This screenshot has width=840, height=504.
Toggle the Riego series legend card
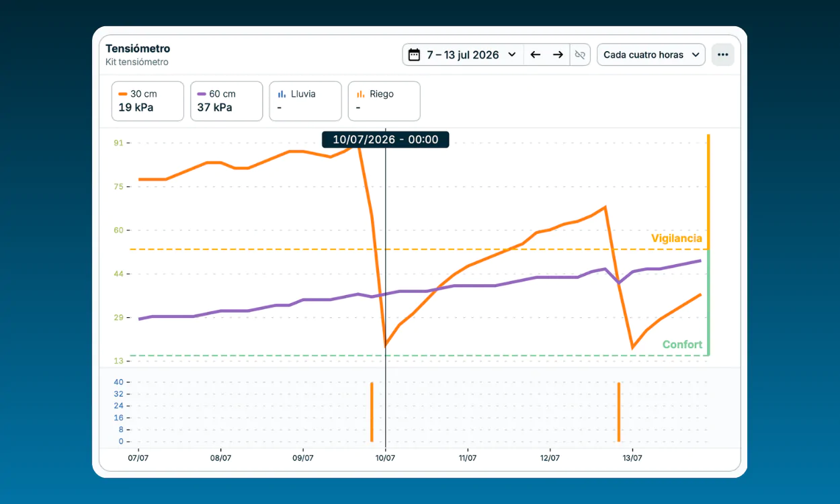[384, 101]
